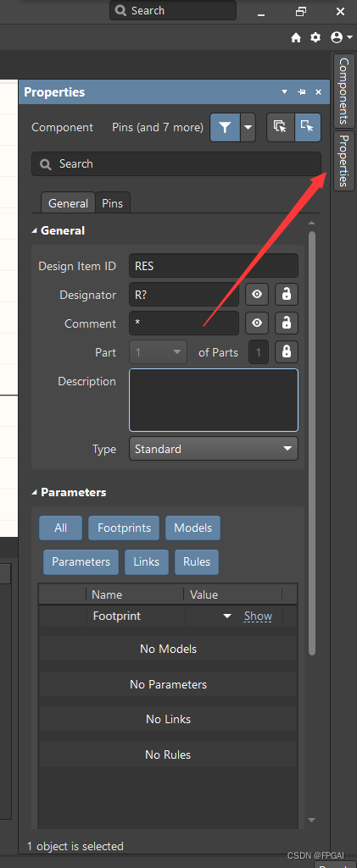This screenshot has width=357, height=868.
Task: Switch to the Pins tab
Action: [x=113, y=203]
